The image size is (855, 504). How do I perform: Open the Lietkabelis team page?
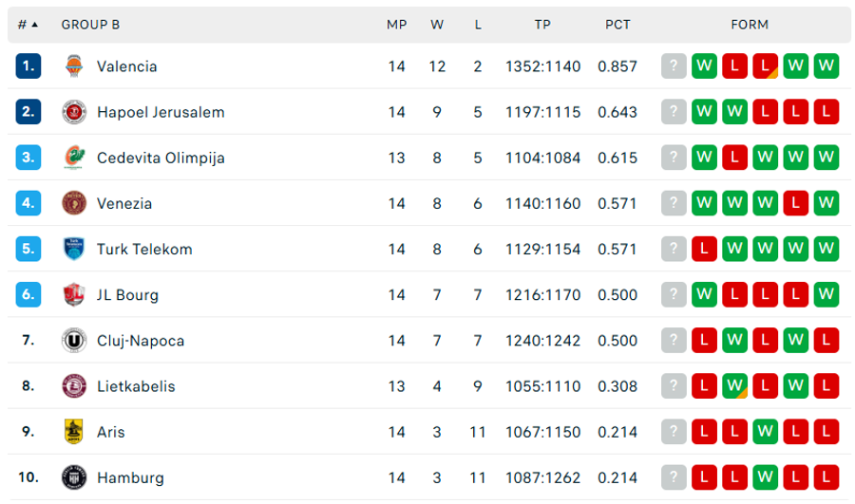[136, 386]
